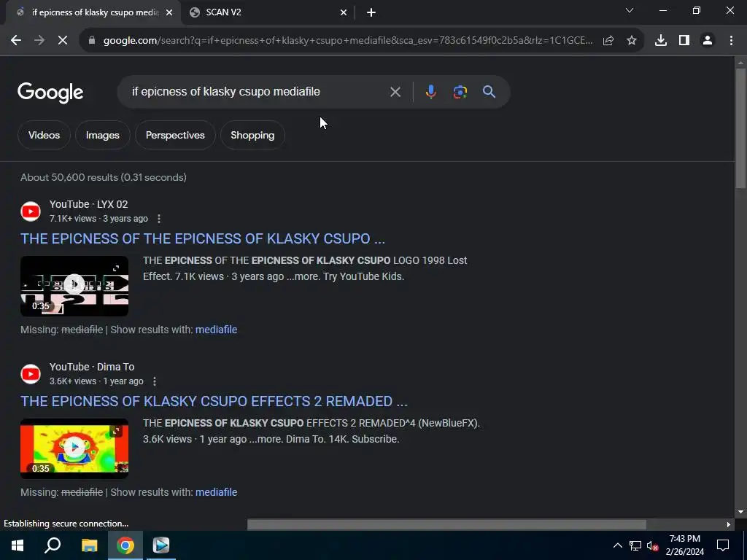Viewport: 747px width, 560px height.
Task: Open the network status tray icon
Action: coord(635,545)
